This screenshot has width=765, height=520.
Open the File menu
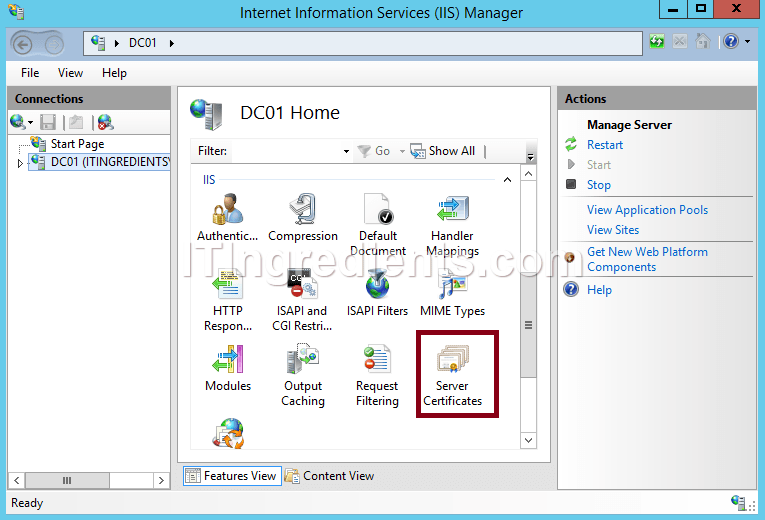[30, 73]
